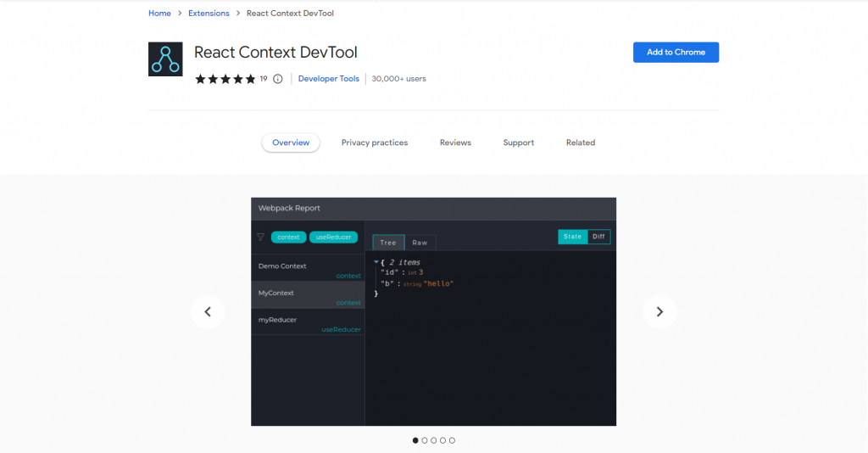Select Demo Context row
This screenshot has height=453, width=868.
click(x=308, y=268)
